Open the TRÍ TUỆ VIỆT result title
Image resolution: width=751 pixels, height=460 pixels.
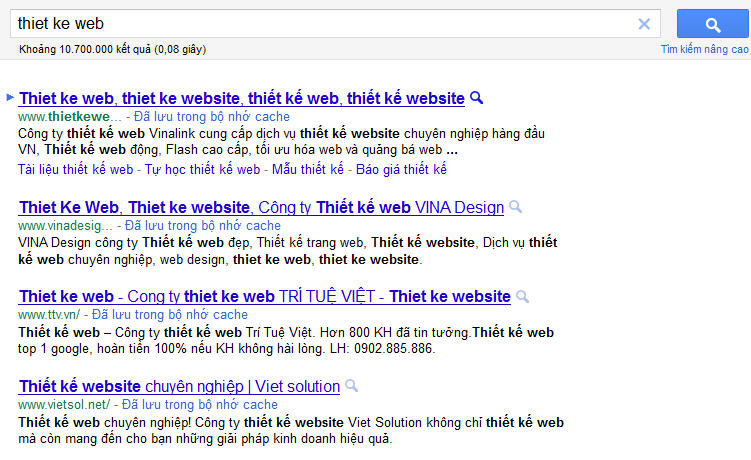click(x=265, y=297)
